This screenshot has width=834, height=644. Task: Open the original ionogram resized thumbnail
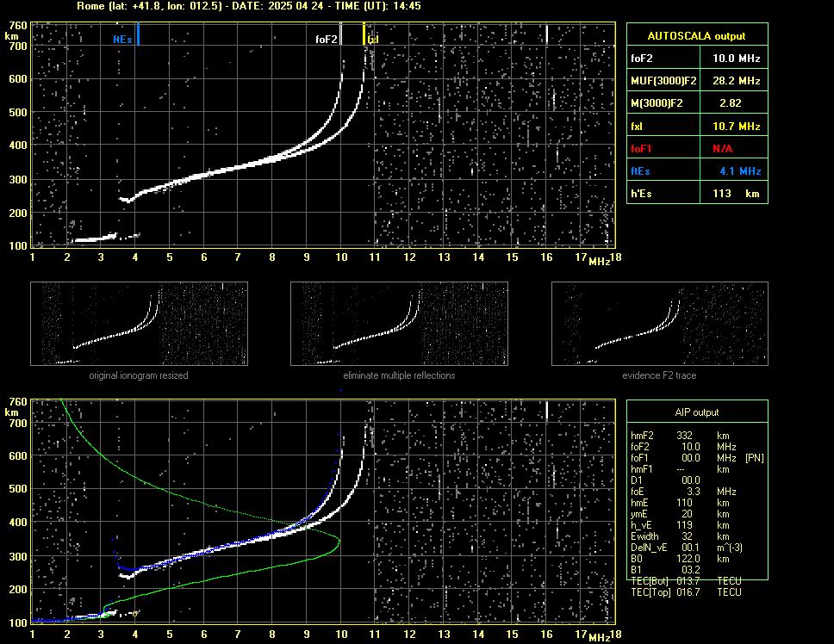click(139, 324)
